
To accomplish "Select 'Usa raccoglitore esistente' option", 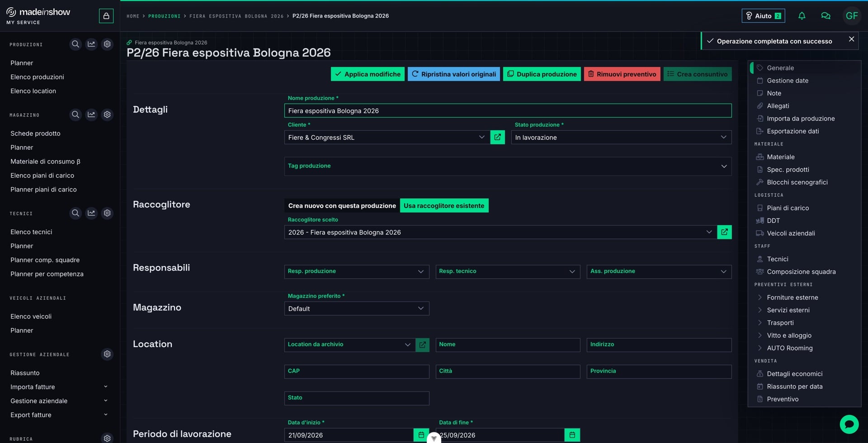I will tap(444, 206).
